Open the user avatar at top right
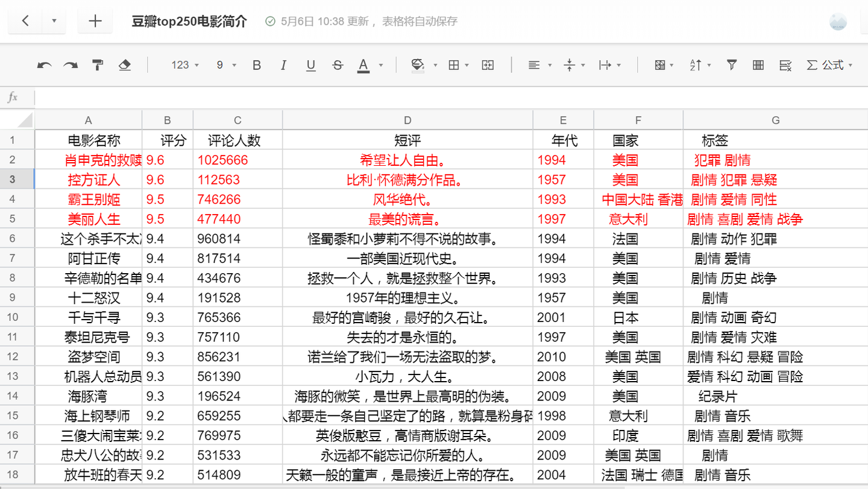 click(838, 22)
